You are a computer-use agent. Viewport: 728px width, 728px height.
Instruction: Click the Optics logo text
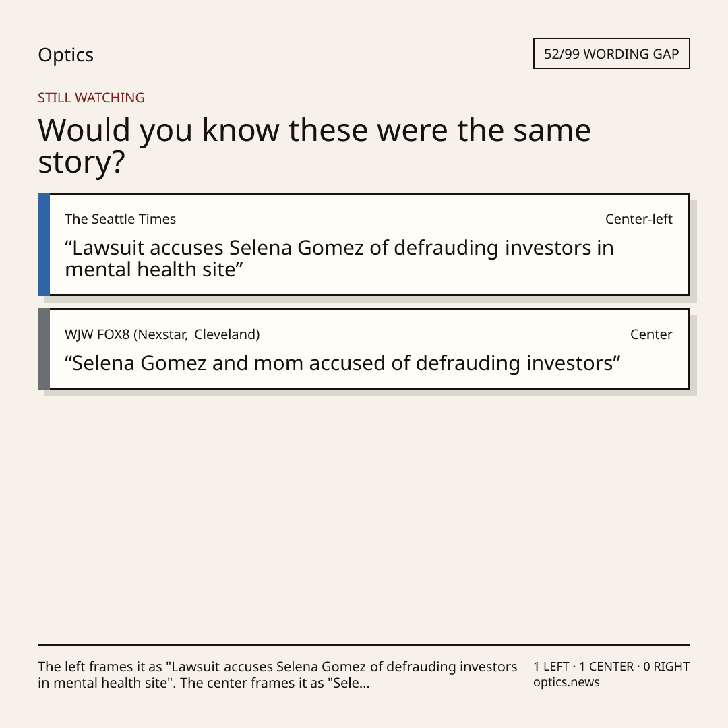pyautogui.click(x=65, y=55)
